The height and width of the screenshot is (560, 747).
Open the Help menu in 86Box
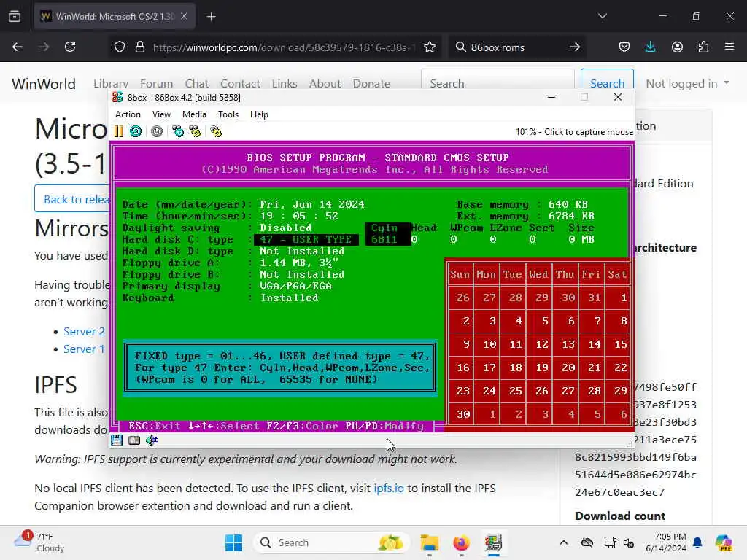[x=259, y=114]
